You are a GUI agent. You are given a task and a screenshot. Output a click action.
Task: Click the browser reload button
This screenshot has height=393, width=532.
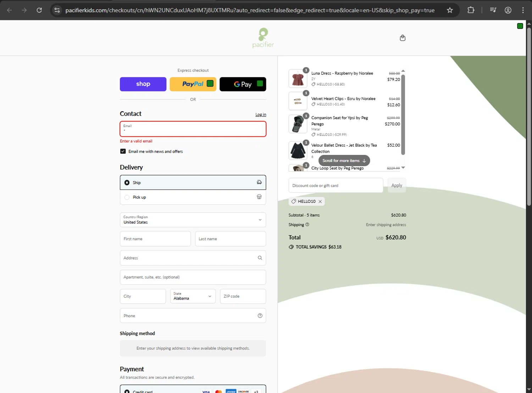point(39,10)
